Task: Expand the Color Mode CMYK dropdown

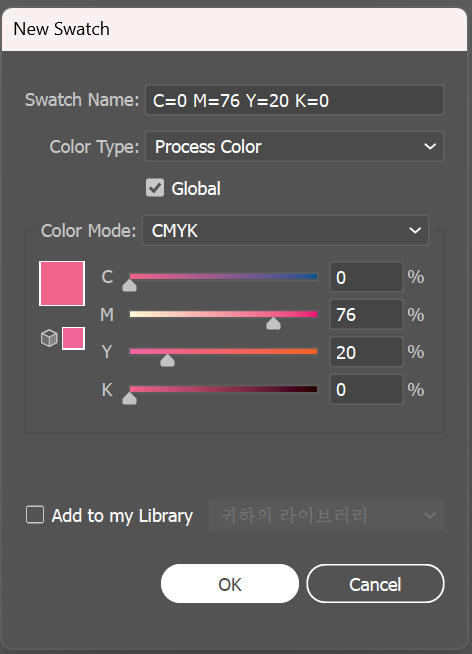Action: pyautogui.click(x=285, y=230)
